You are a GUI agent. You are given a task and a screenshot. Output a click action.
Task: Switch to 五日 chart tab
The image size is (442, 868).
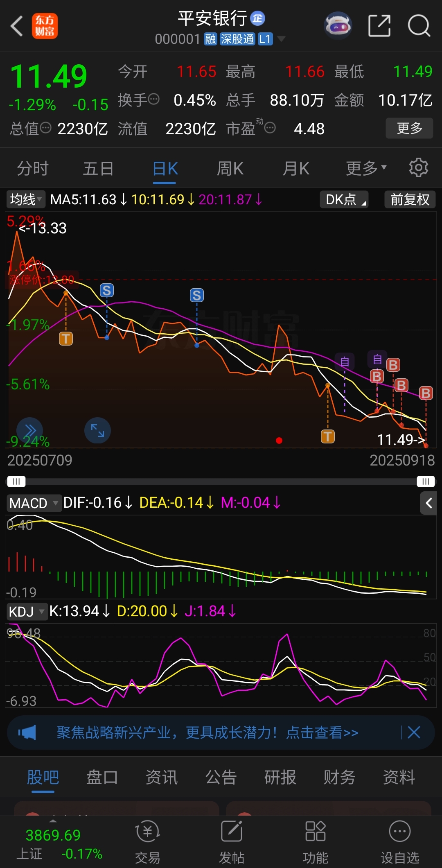coord(98,168)
